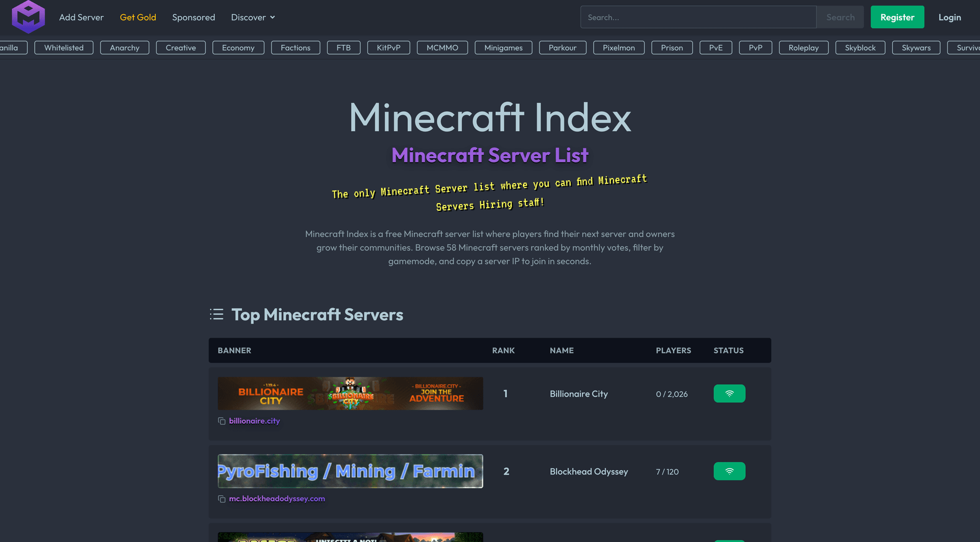Click the NAME column header

coord(561,351)
